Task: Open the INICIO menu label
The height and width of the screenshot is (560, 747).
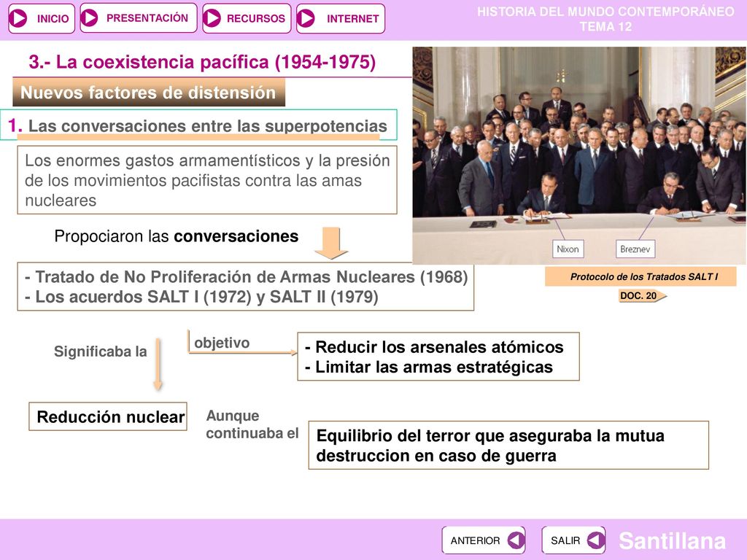Action: click(53, 18)
